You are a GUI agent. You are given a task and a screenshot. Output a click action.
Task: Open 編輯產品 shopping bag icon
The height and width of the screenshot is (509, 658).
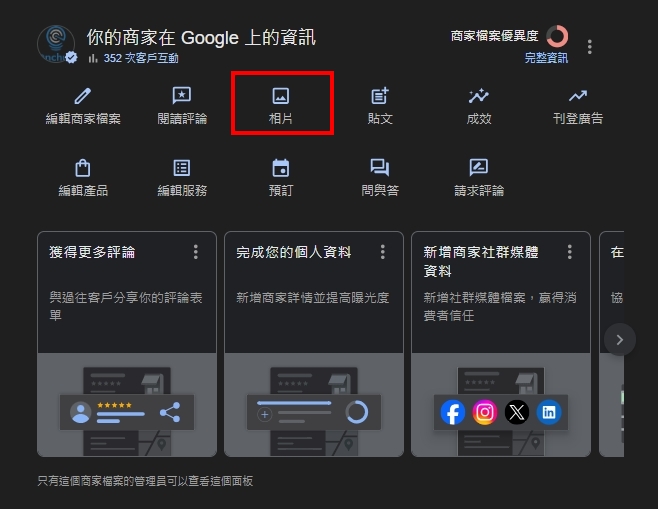click(x=83, y=168)
